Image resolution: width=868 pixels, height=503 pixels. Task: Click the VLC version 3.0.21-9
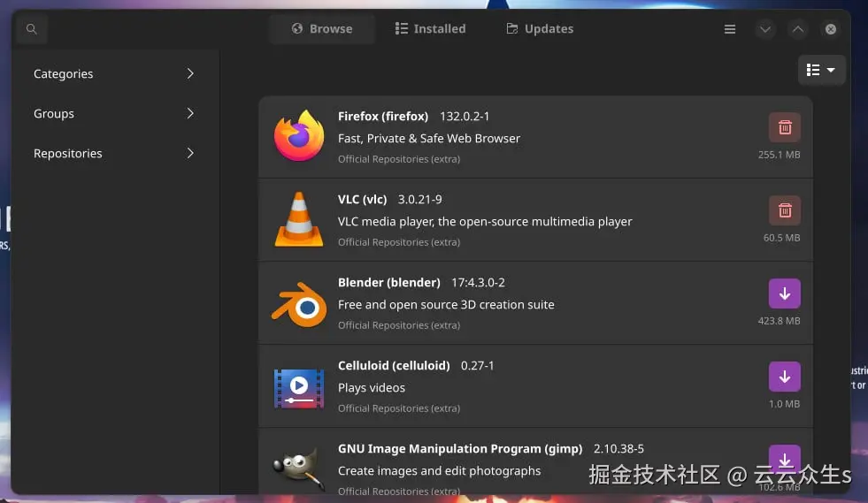pyautogui.click(x=419, y=199)
